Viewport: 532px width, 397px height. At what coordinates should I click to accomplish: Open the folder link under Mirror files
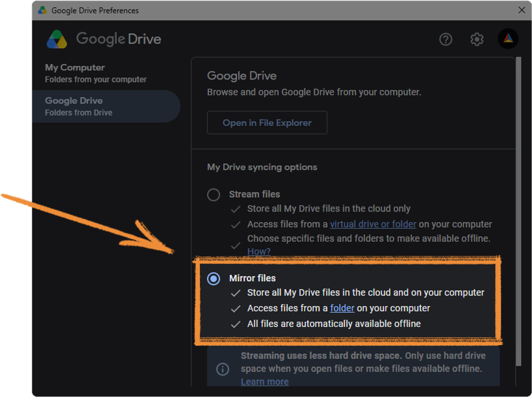click(x=342, y=308)
